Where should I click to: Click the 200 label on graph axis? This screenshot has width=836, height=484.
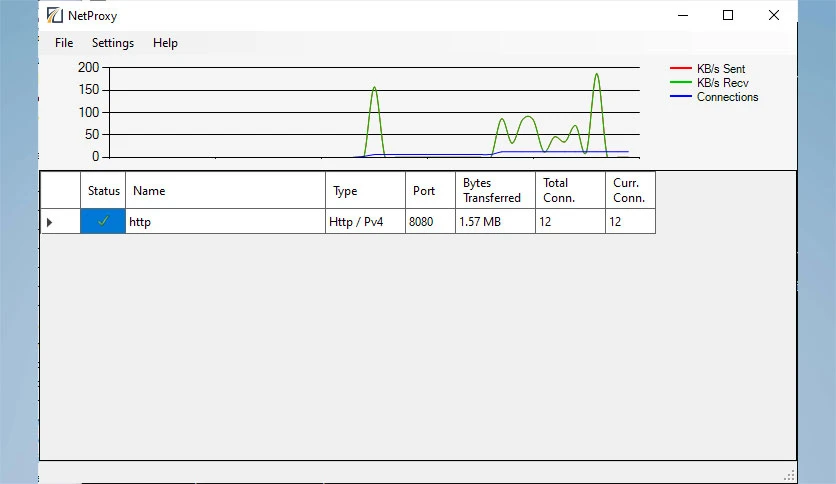89,67
